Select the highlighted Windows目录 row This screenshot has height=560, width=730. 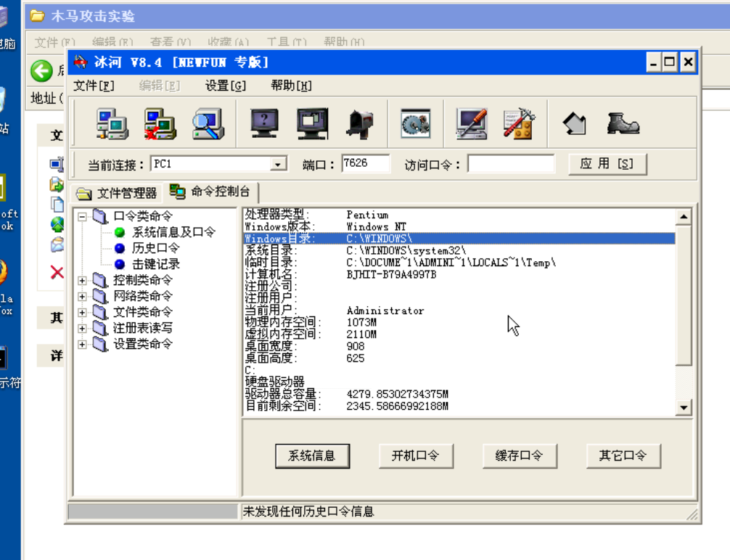tap(459, 239)
